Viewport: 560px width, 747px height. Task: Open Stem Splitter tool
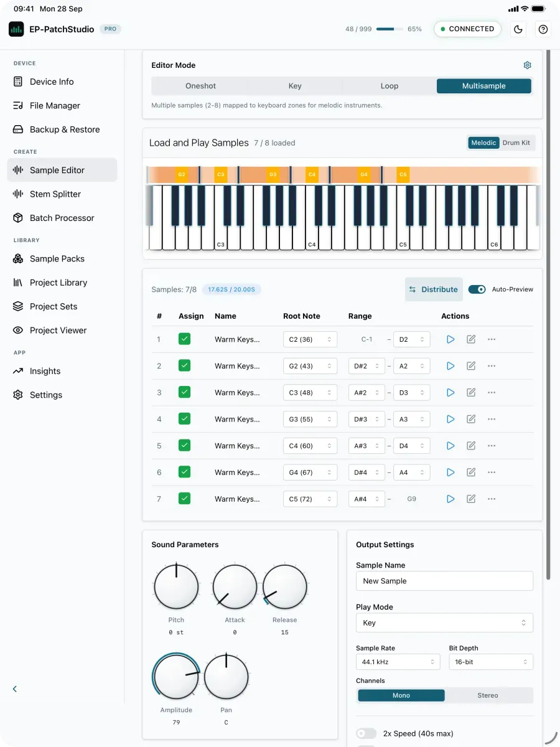(x=62, y=194)
